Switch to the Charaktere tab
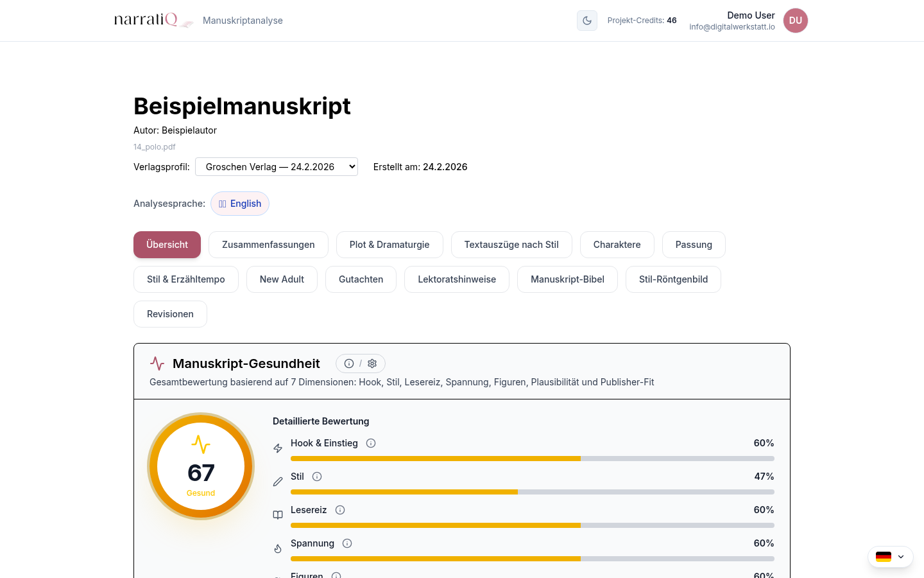The width and height of the screenshot is (924, 578). (617, 245)
